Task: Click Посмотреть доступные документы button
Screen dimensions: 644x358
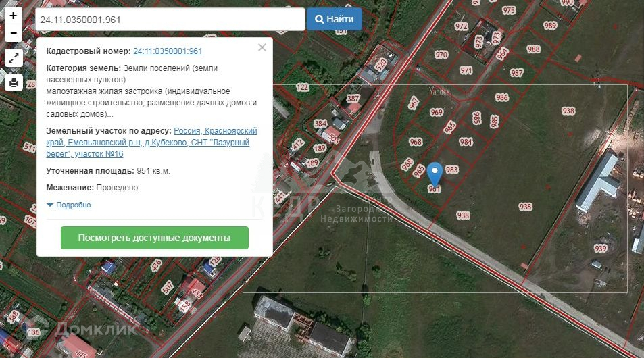Action: coord(155,238)
